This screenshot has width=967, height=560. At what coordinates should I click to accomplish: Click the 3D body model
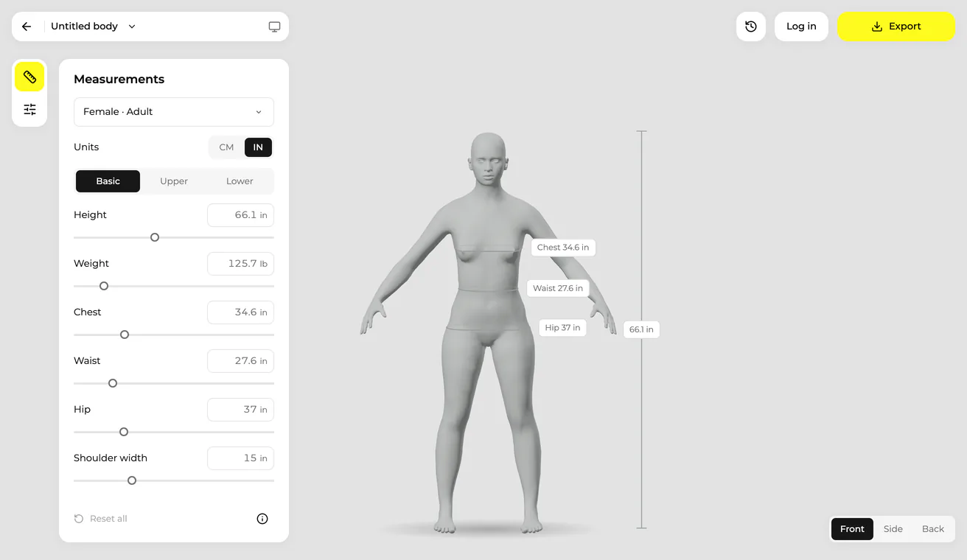coord(488,332)
